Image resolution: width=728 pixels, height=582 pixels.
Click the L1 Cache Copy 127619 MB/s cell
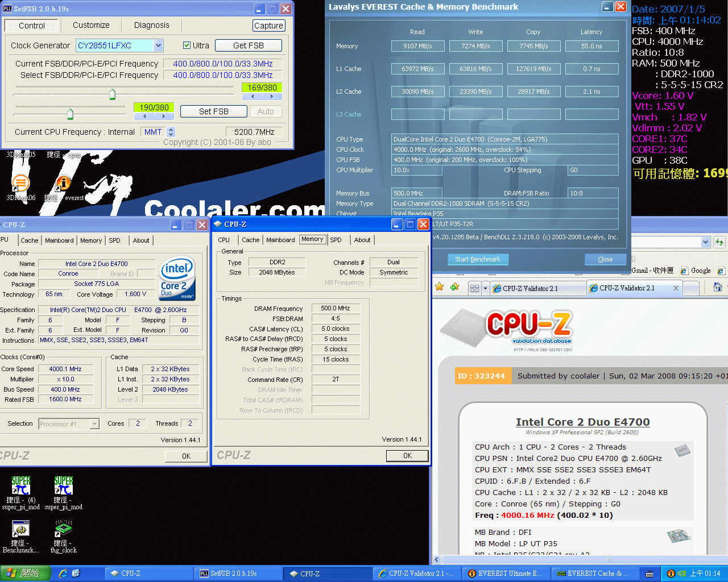pos(533,69)
